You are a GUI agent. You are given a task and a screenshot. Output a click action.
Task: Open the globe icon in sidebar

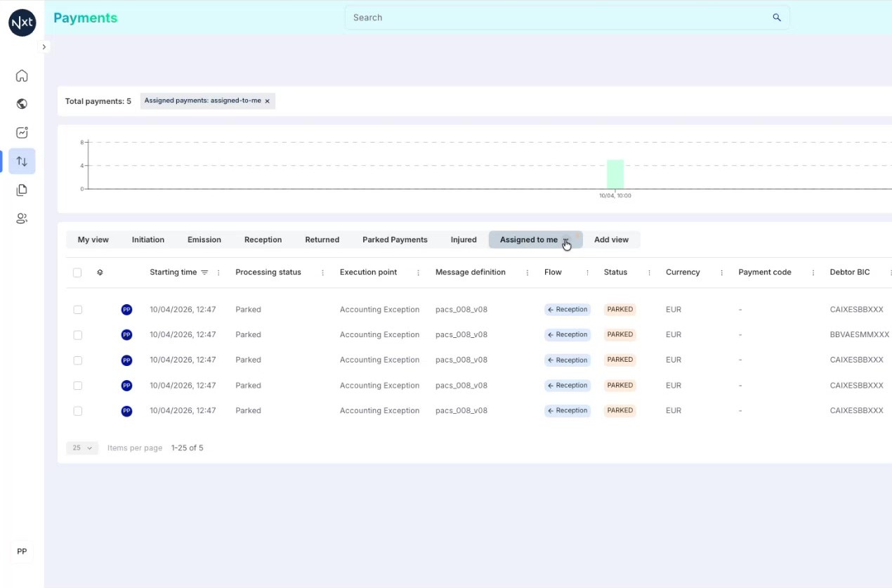22,104
